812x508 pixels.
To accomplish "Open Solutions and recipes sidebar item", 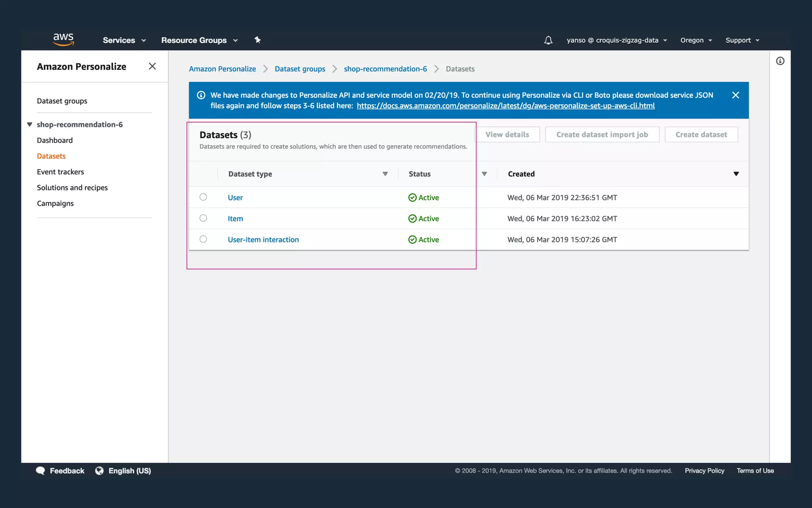I will [x=72, y=188].
